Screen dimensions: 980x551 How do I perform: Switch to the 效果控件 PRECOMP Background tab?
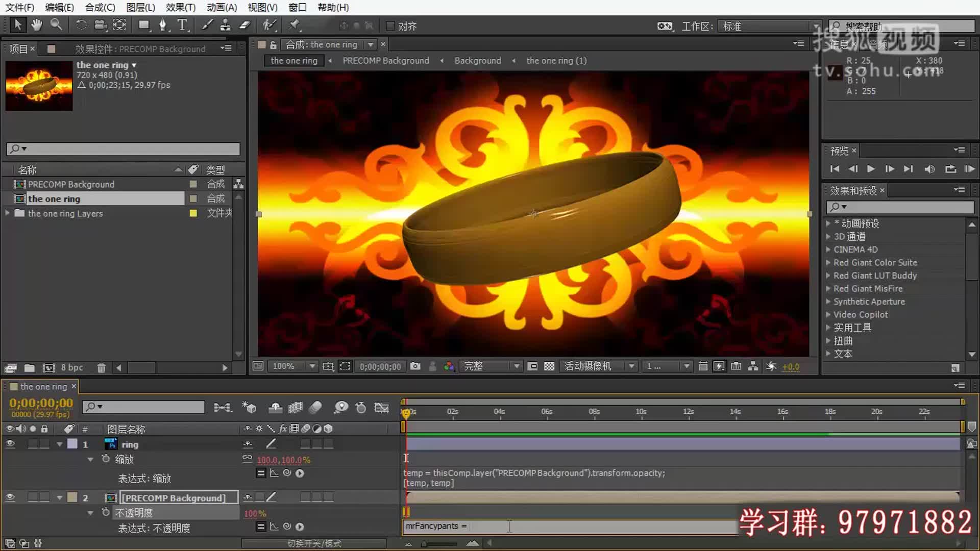point(140,49)
